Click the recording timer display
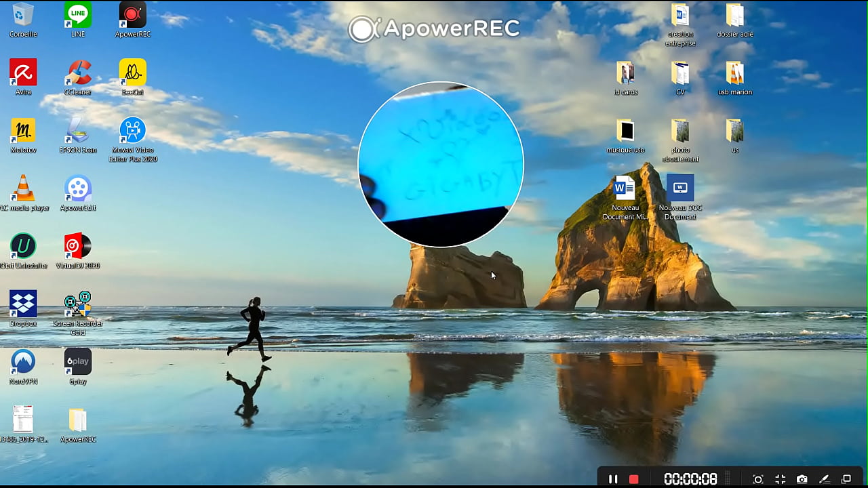868x488 pixels. [x=690, y=479]
